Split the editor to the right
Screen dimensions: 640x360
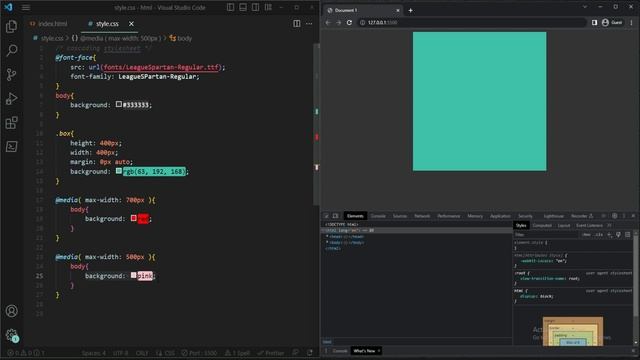tap(297, 24)
